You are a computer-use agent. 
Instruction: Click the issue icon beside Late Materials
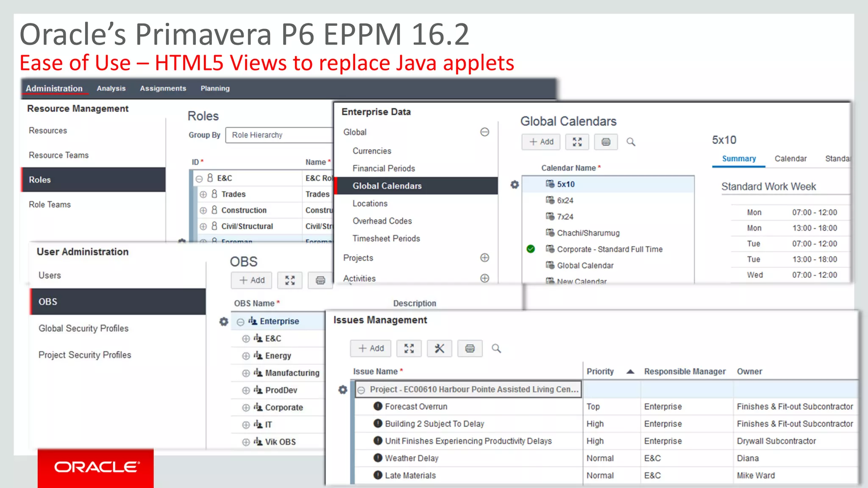tap(378, 475)
